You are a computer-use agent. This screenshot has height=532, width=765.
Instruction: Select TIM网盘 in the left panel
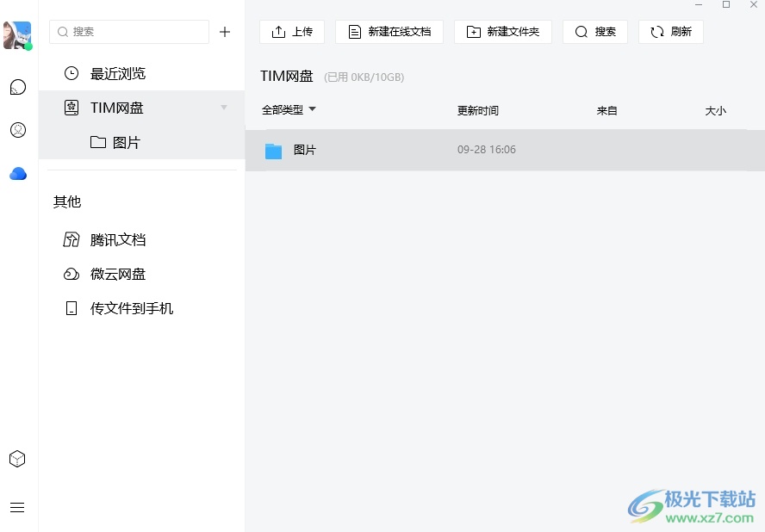(141, 108)
